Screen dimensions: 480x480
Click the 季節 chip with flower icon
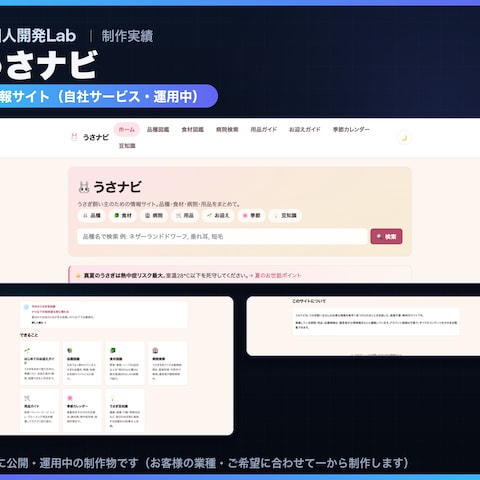[x=251, y=215]
